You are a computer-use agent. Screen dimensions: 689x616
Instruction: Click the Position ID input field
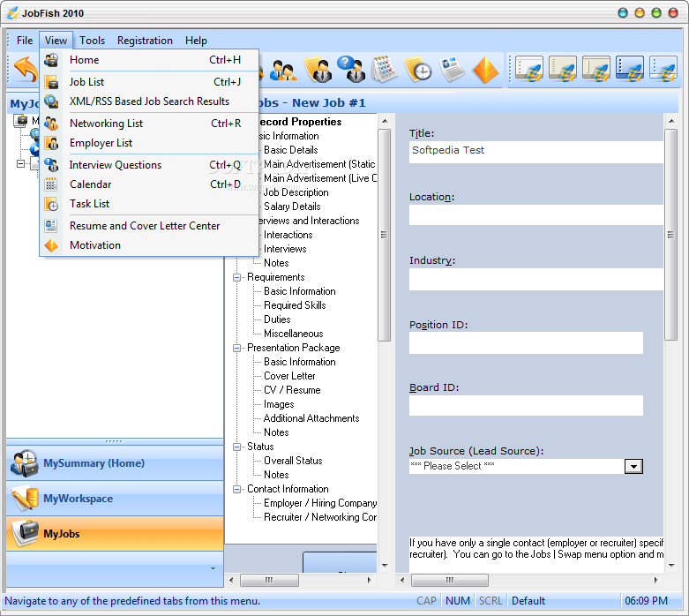(526, 343)
